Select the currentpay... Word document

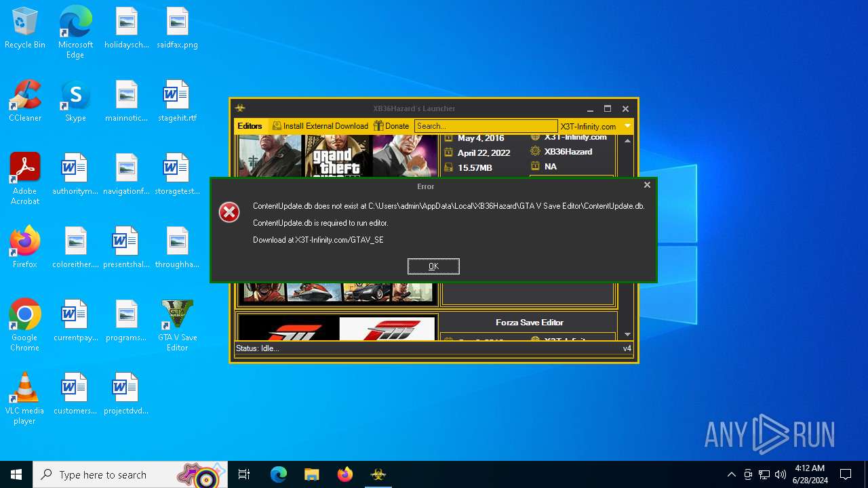(75, 321)
